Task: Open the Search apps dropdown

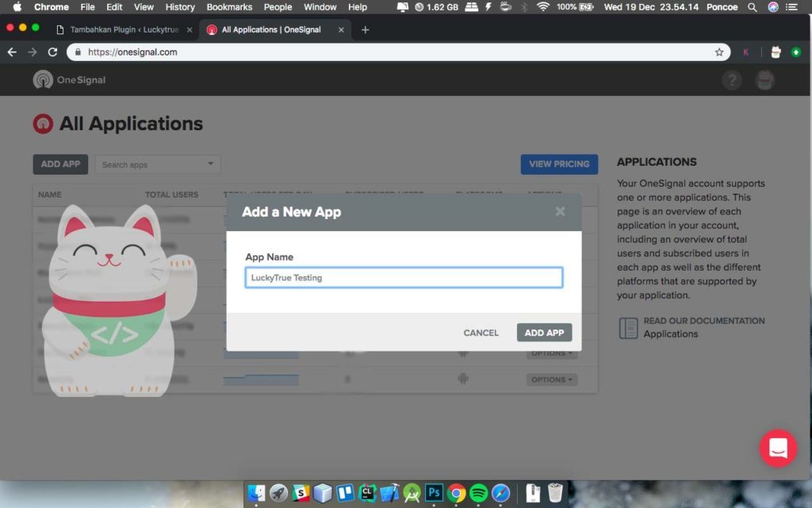Action: (x=158, y=164)
